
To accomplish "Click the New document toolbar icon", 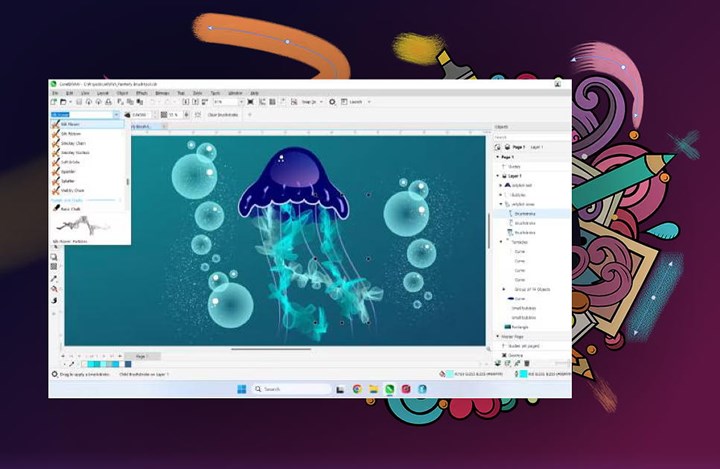I will coord(55,102).
